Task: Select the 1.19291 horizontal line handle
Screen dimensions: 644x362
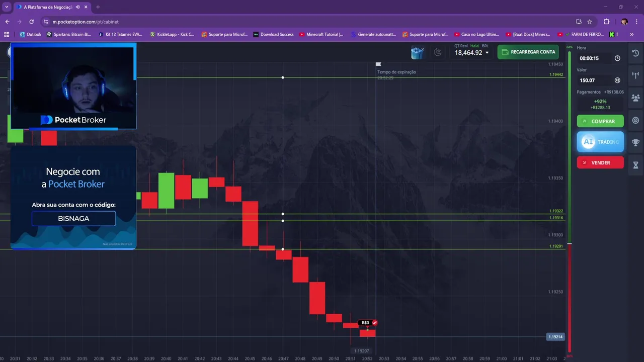Action: click(283, 249)
